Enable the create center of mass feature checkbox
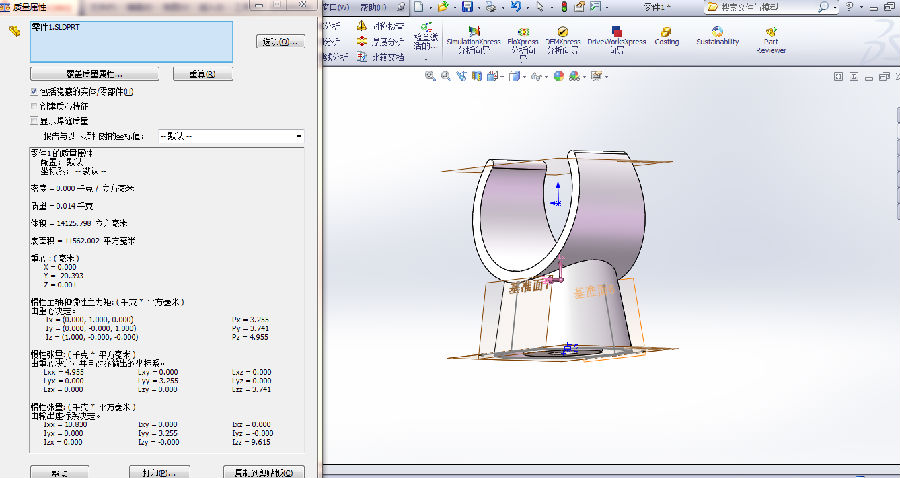Image resolution: width=900 pixels, height=478 pixels. pyautogui.click(x=33, y=105)
